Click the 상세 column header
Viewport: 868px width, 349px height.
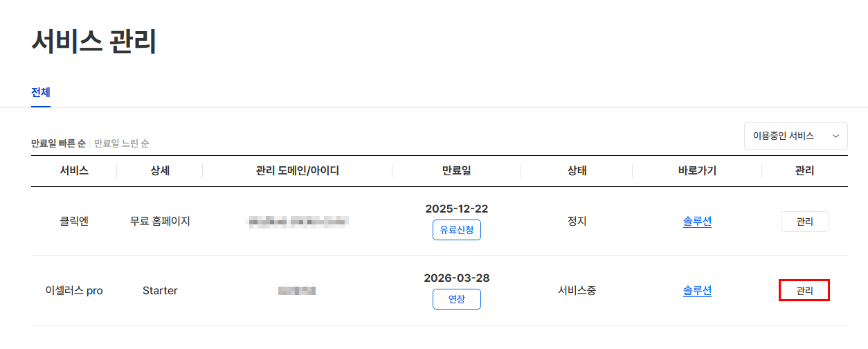[160, 171]
